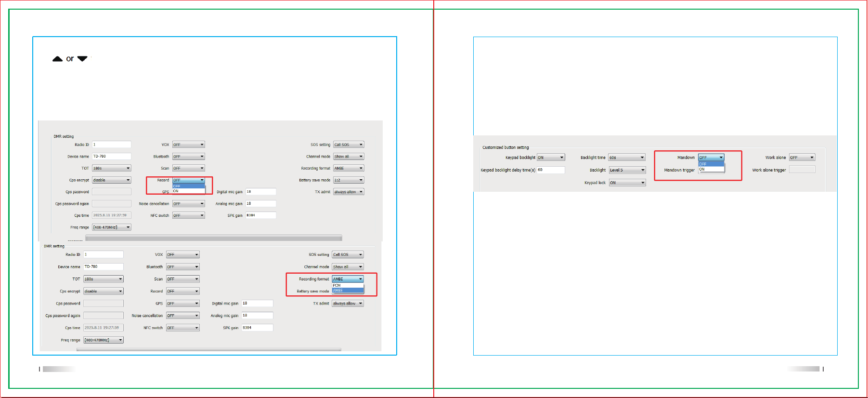Click the Work alone trigger field
Image resolution: width=868 pixels, height=398 pixels.
pyautogui.click(x=802, y=169)
